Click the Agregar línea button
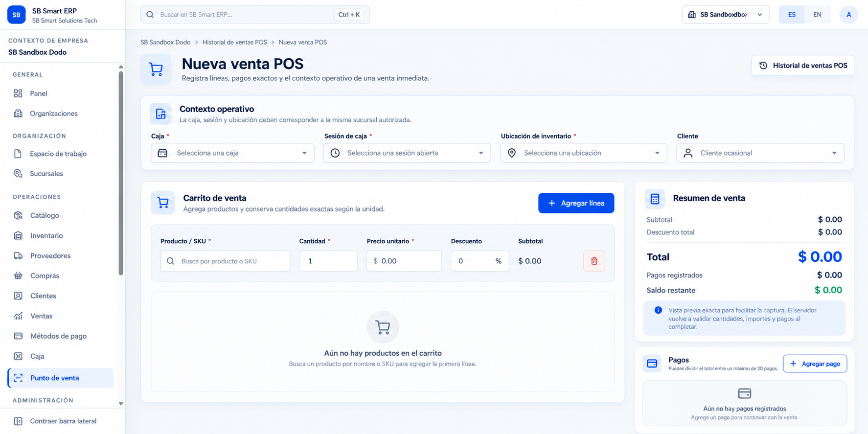868x434 pixels. pos(576,203)
